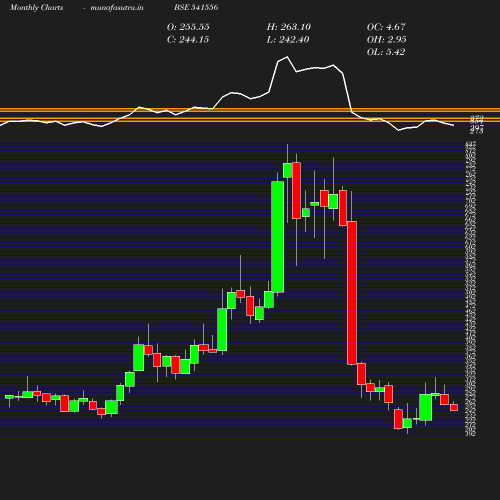
Task: Click the tallest red candlestick in the chart
Action: click(x=352, y=293)
